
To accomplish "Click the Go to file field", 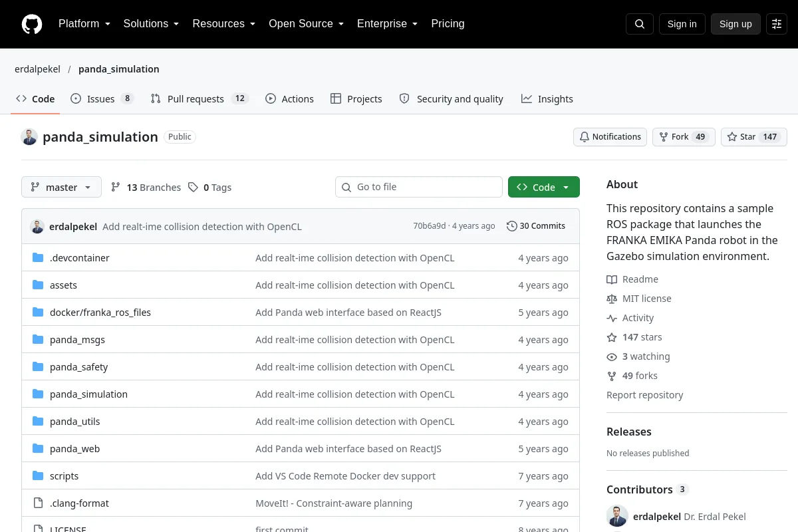I will click(x=419, y=187).
